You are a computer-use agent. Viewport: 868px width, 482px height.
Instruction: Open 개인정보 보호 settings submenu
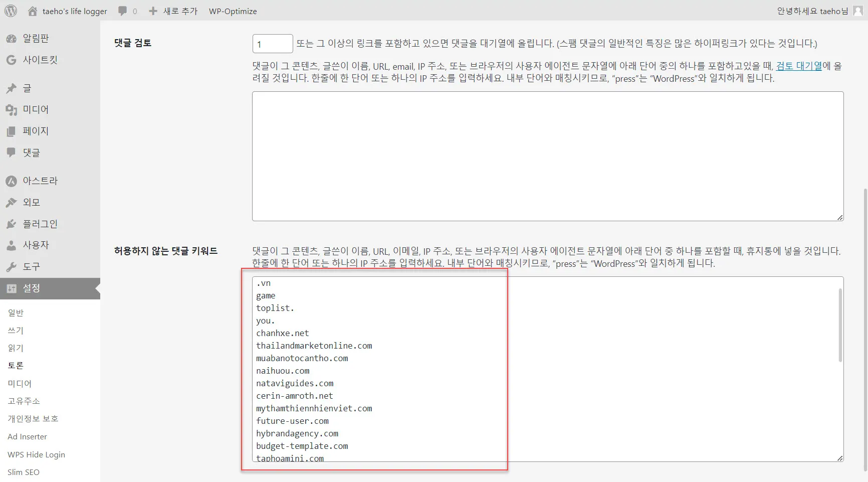pyautogui.click(x=33, y=419)
